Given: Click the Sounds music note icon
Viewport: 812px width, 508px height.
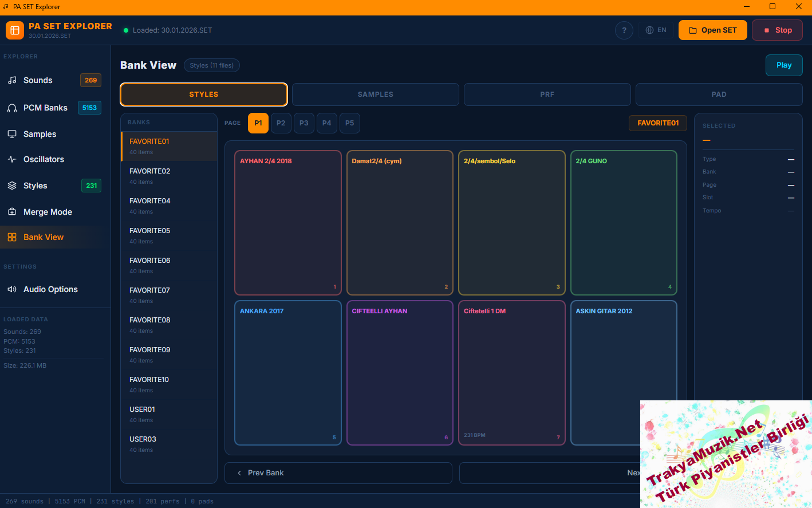Looking at the screenshot, I should 12,80.
